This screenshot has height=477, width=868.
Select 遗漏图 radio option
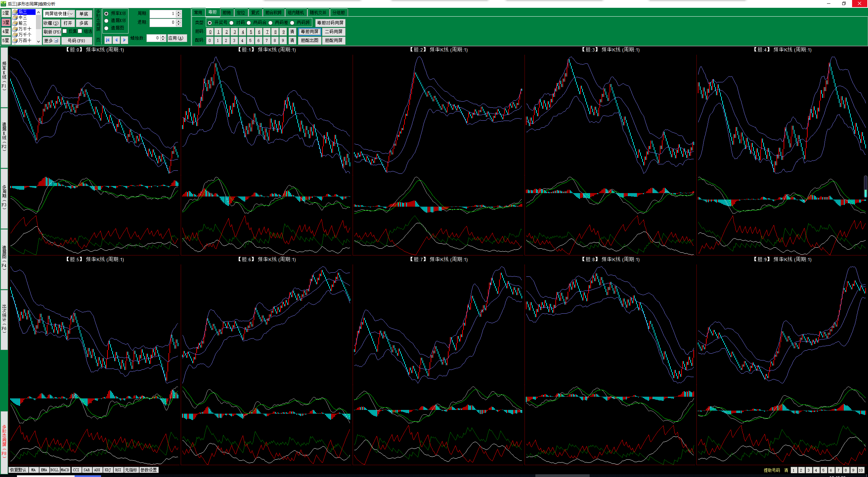coord(106,28)
